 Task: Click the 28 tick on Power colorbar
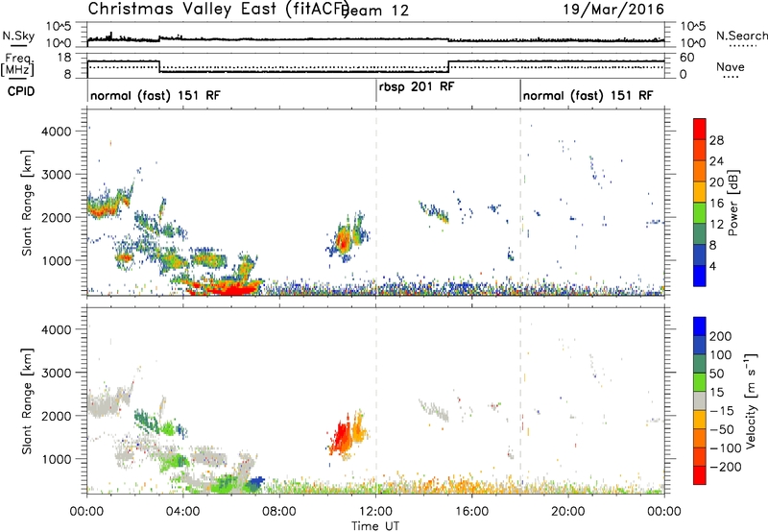point(716,140)
